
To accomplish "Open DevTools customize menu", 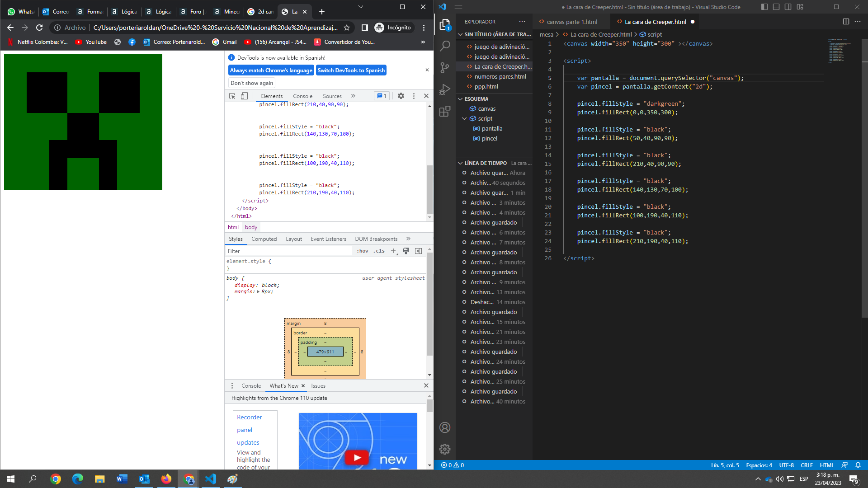I will pyautogui.click(x=414, y=96).
